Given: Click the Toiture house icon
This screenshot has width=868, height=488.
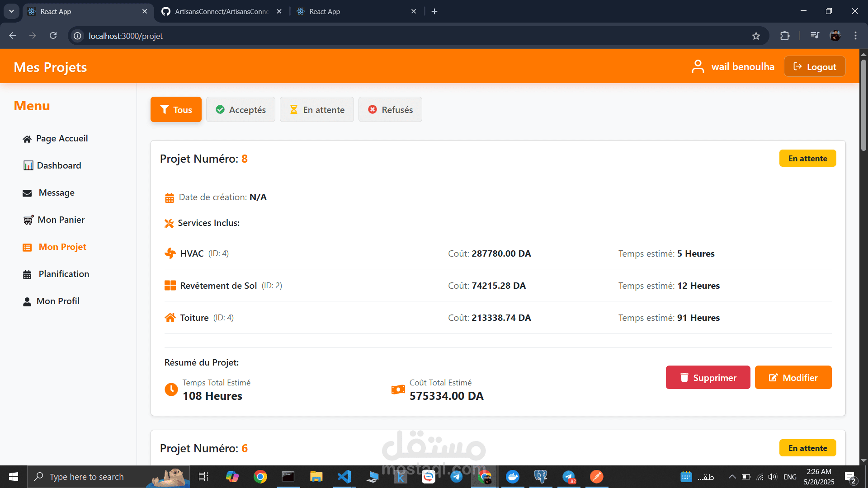Looking at the screenshot, I should tap(170, 318).
